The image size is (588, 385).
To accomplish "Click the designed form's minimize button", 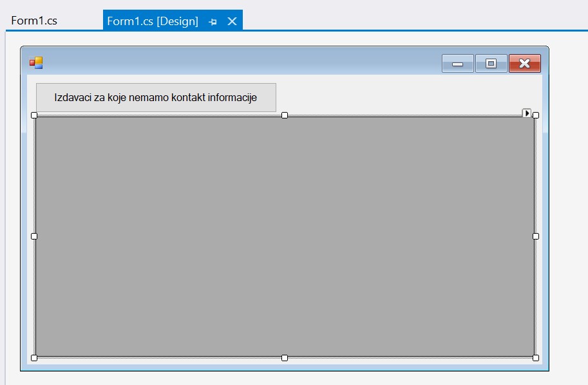I will [458, 64].
